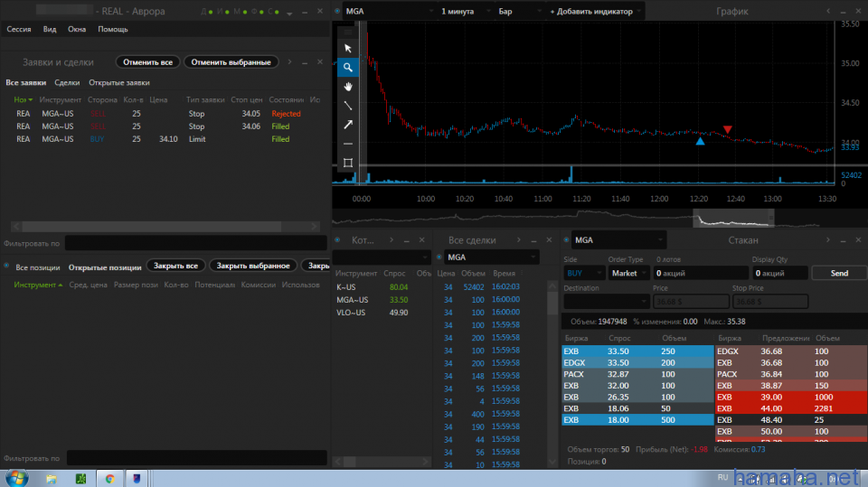Click the EXB 18.00 bid with 500 volume

tap(637, 420)
